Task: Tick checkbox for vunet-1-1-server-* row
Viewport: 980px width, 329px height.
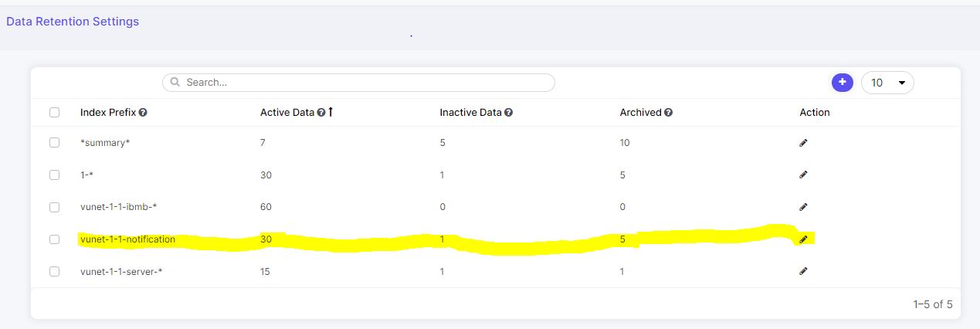Action: coord(54,271)
